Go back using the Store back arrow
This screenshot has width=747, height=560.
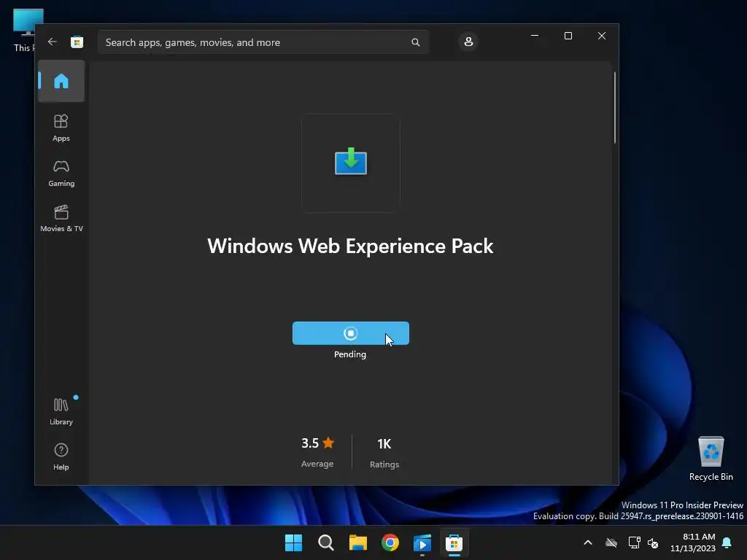(x=53, y=42)
